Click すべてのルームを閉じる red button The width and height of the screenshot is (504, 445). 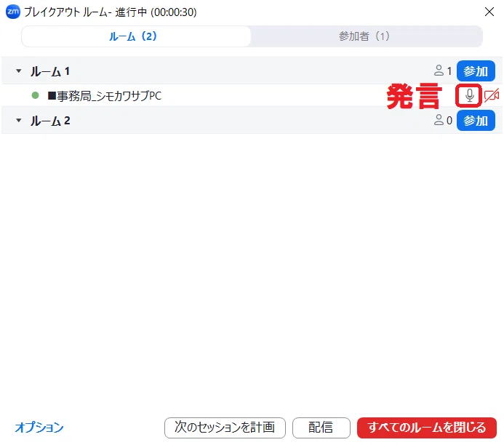pos(427,428)
